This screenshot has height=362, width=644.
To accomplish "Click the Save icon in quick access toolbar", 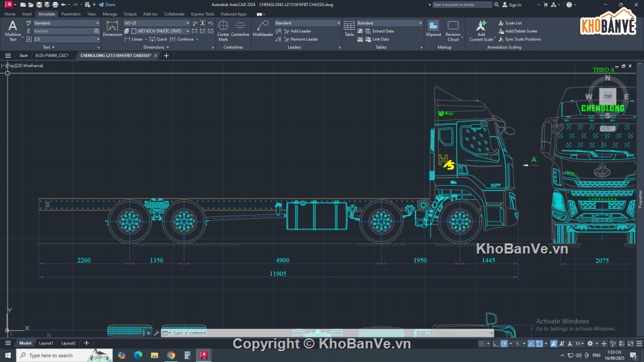I will pos(39,5).
